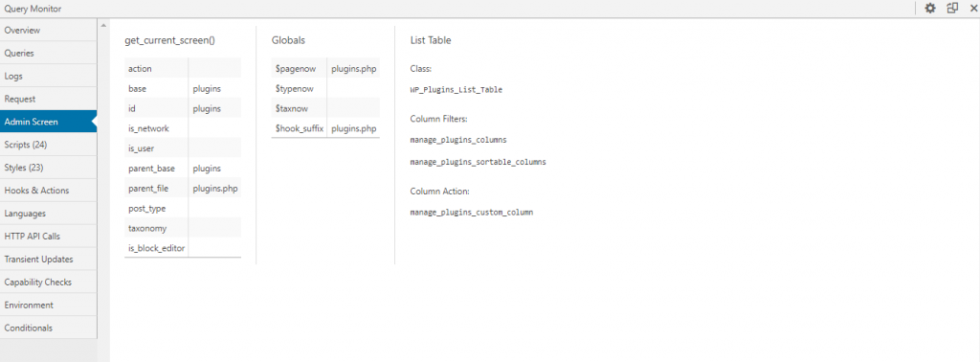Open the Languages panel

[49, 214]
